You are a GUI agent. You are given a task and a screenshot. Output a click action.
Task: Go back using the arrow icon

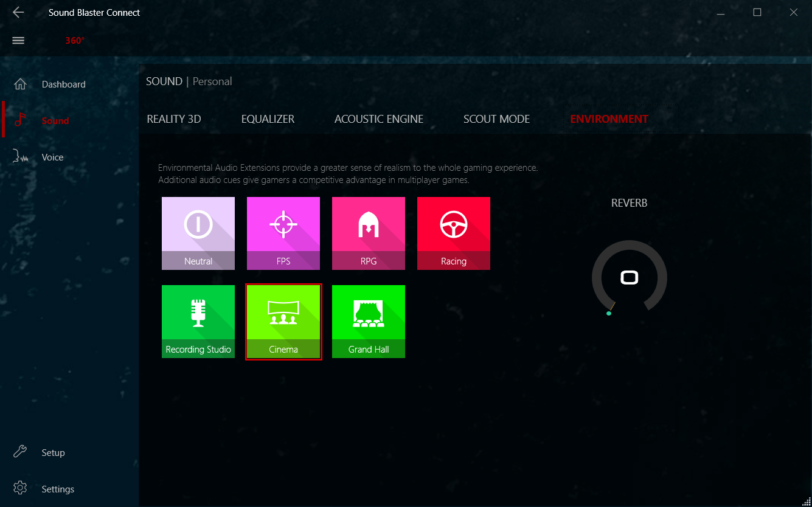point(18,12)
